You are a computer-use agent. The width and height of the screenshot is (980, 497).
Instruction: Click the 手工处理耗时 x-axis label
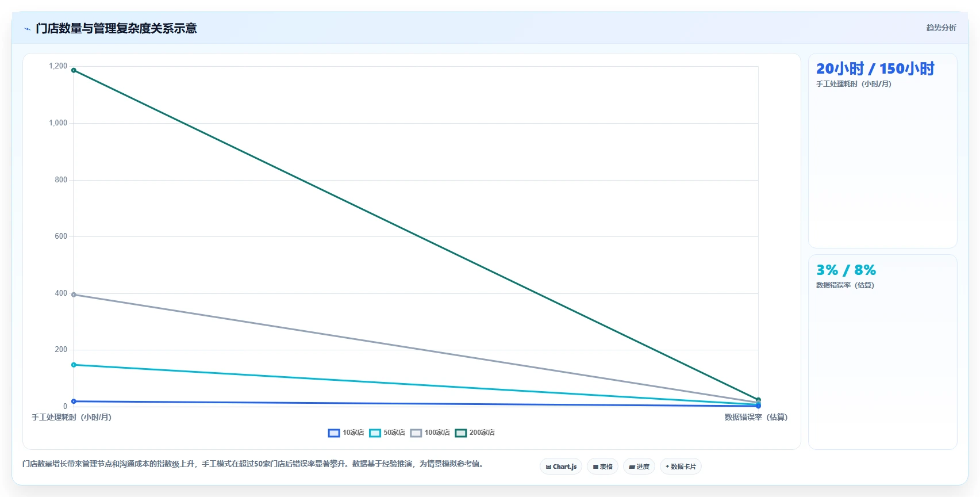(71, 417)
